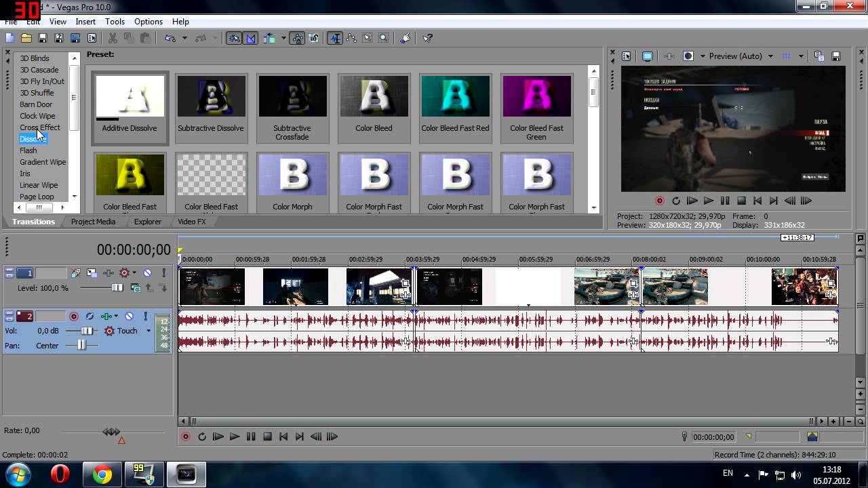Open audio track 2 FX dropdown arrow
This screenshot has height=488, width=868.
[x=116, y=317]
